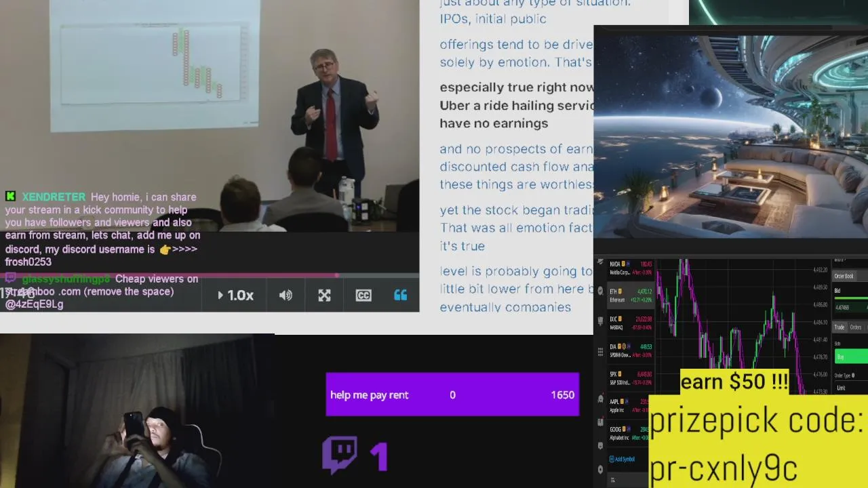
Task: Open the Order Book tab
Action: click(844, 276)
